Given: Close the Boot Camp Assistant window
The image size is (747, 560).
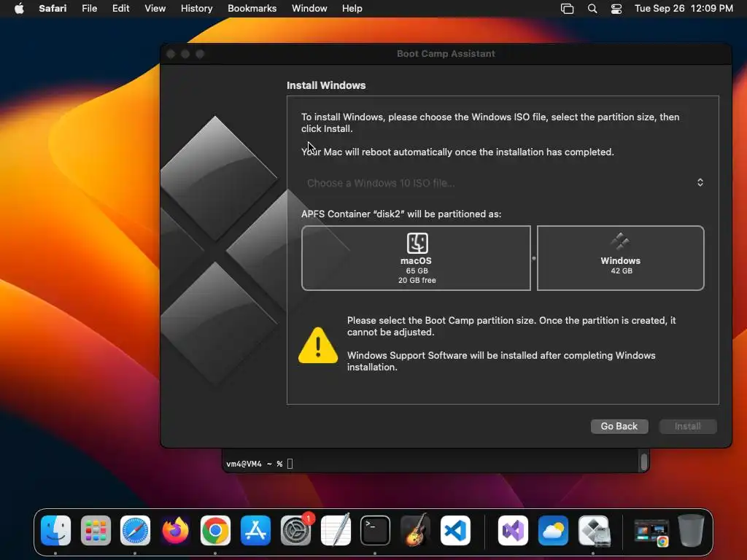Looking at the screenshot, I should point(171,54).
